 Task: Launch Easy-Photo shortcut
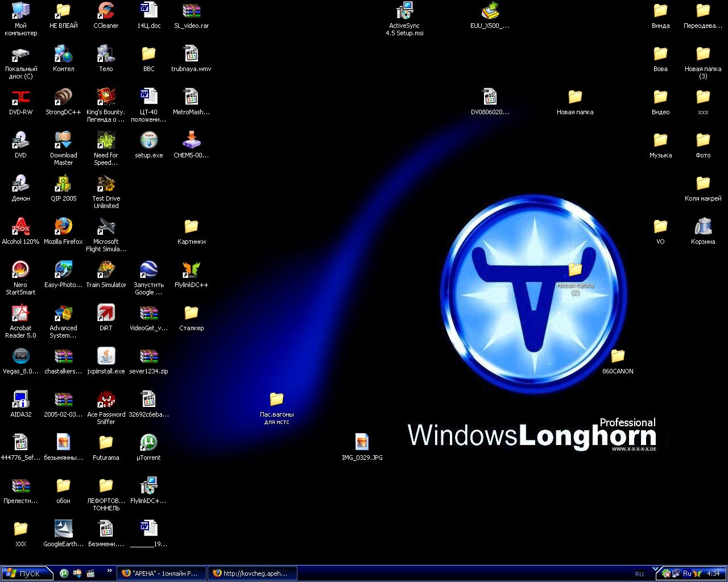click(x=63, y=274)
